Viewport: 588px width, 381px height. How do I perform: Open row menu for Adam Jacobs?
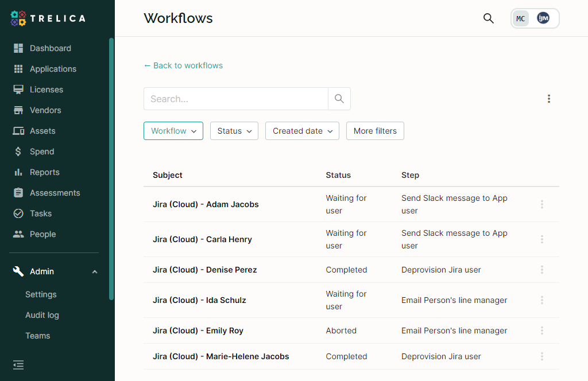[x=542, y=204]
